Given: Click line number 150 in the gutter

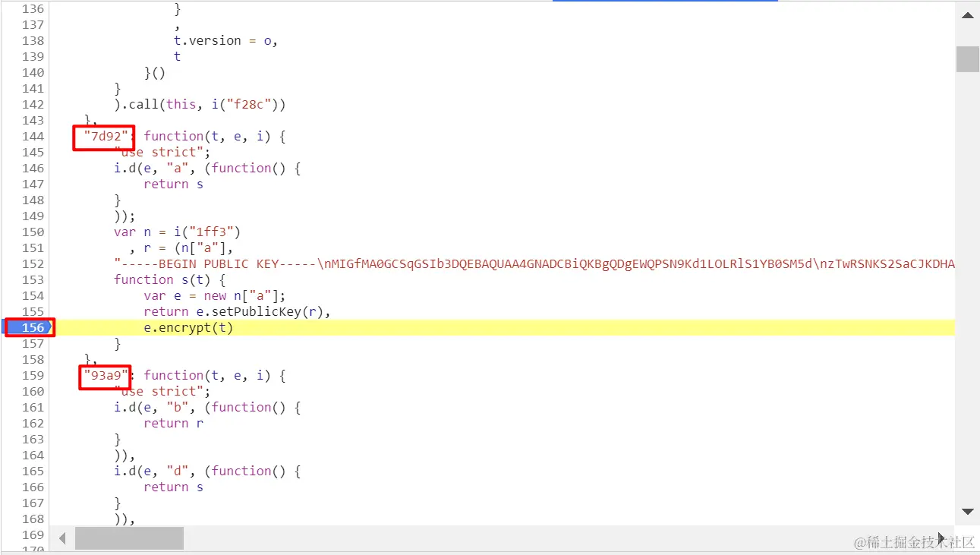Looking at the screenshot, I should (33, 232).
